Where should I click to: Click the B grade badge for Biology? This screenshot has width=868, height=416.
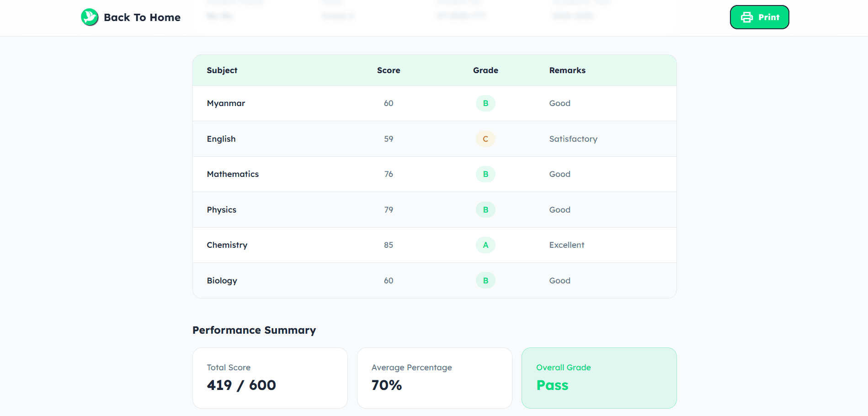(x=485, y=280)
